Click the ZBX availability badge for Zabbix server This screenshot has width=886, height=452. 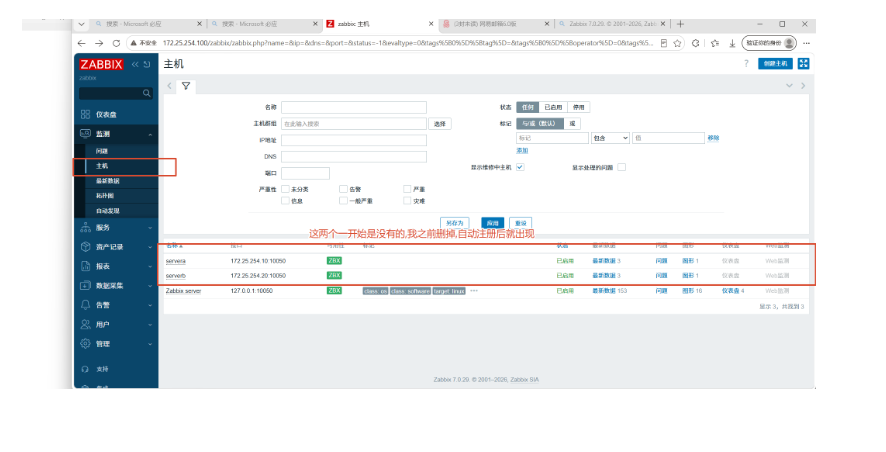coord(334,290)
